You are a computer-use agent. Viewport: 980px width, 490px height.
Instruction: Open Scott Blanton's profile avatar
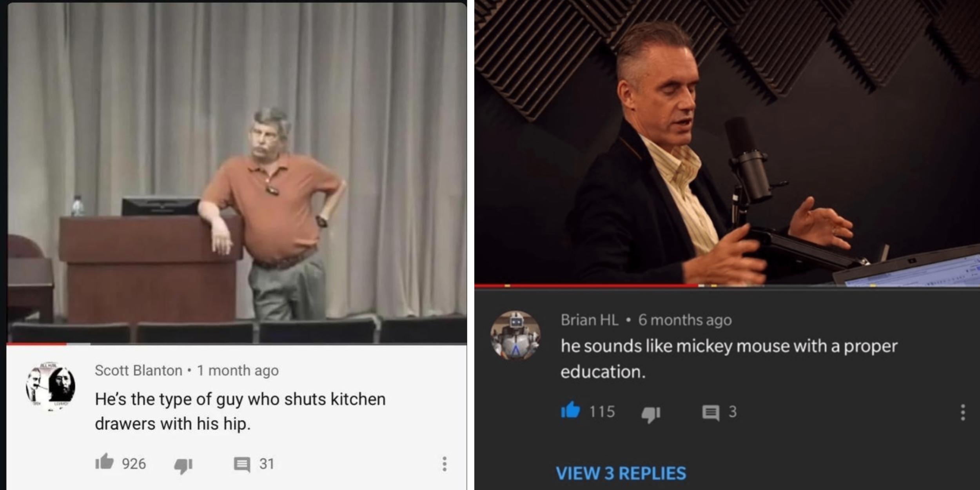coord(50,387)
